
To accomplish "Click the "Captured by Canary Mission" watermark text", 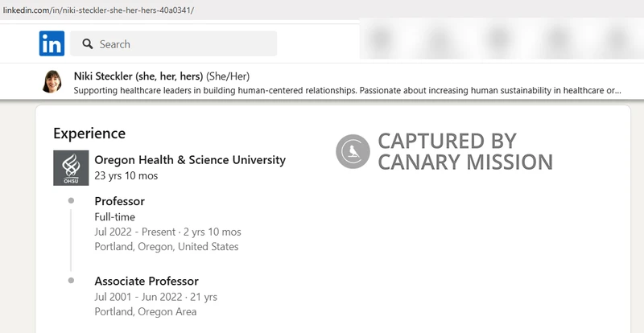I will [464, 151].
